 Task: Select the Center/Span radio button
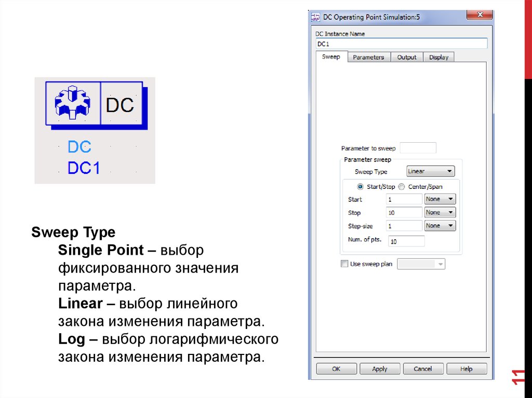tap(402, 187)
